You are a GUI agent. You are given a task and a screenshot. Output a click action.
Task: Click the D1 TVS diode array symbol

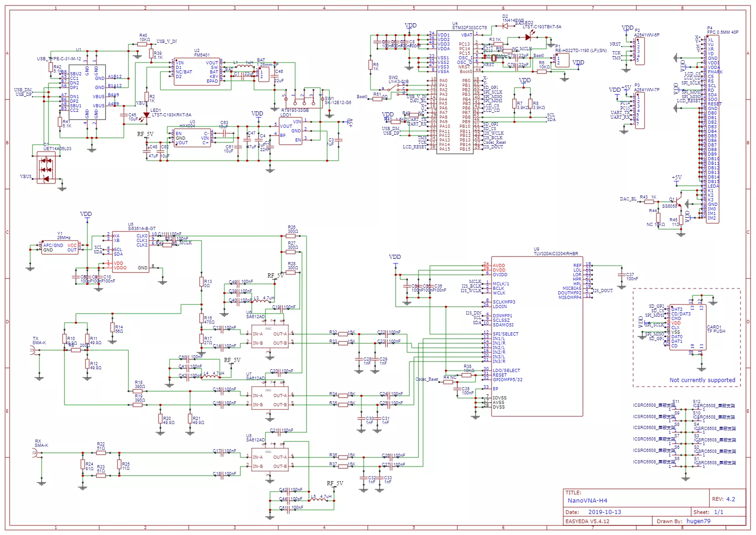coord(46,168)
